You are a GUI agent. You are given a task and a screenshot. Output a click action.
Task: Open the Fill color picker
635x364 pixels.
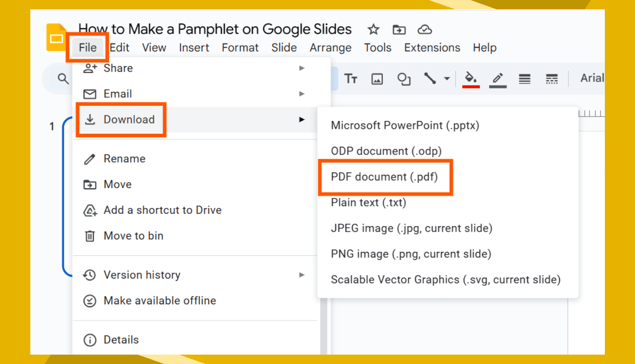470,78
